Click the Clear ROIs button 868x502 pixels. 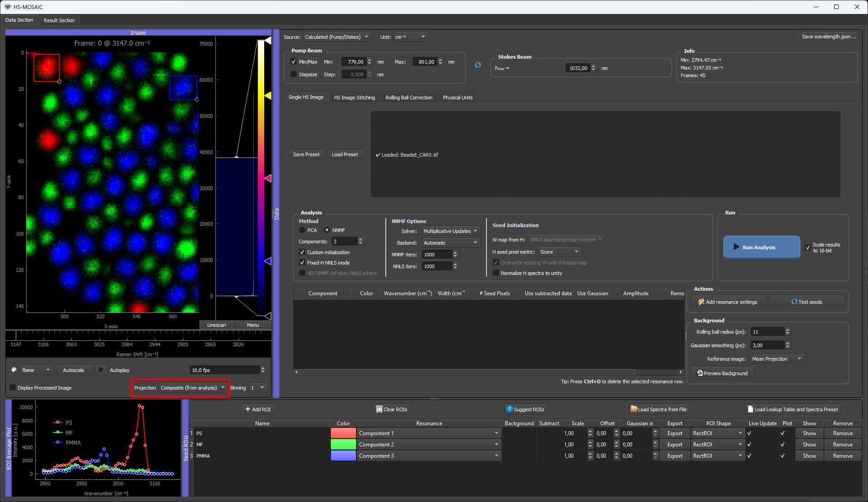pyautogui.click(x=392, y=409)
